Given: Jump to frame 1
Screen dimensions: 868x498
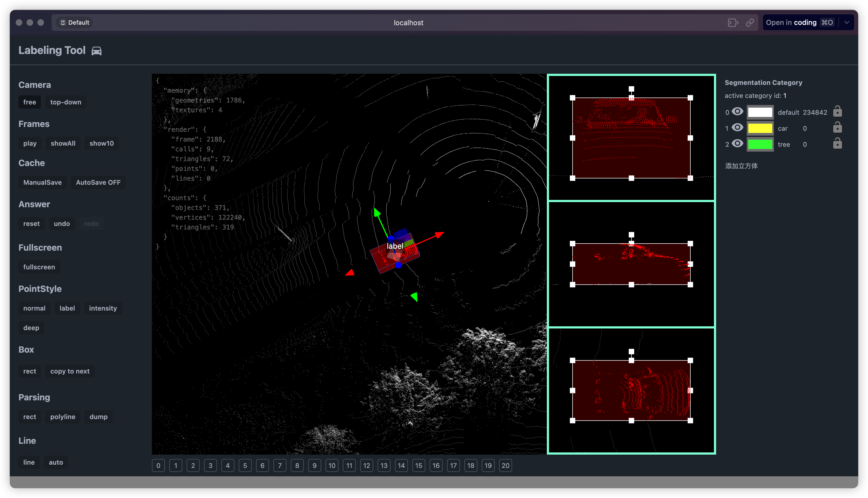Looking at the screenshot, I should pos(176,465).
